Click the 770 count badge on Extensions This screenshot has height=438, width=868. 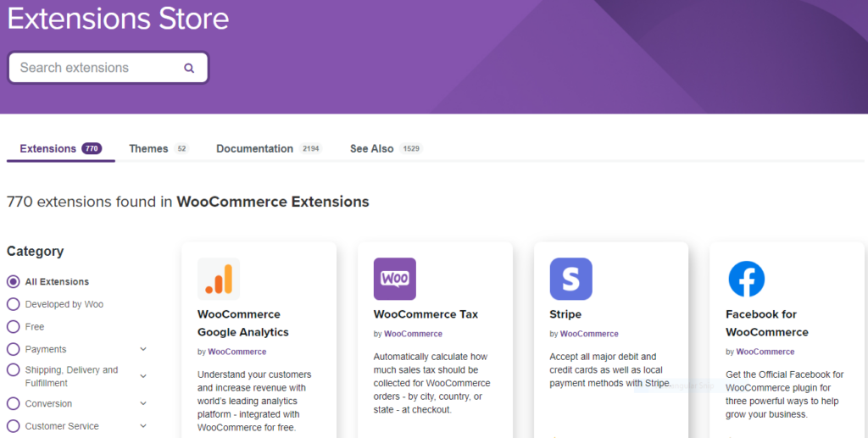(92, 149)
